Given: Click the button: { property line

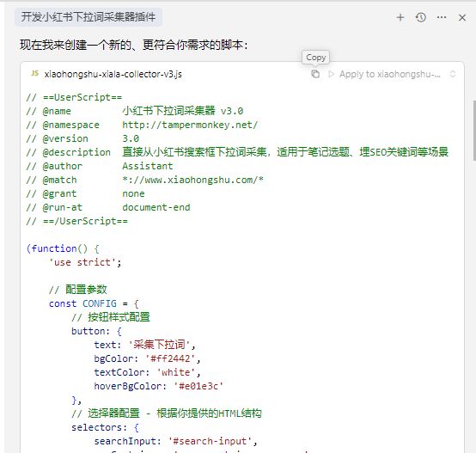Looking at the screenshot, I should point(96,331).
